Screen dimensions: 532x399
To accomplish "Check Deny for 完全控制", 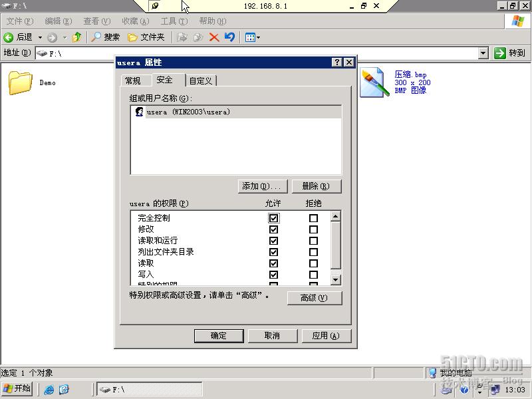I will [x=313, y=218].
